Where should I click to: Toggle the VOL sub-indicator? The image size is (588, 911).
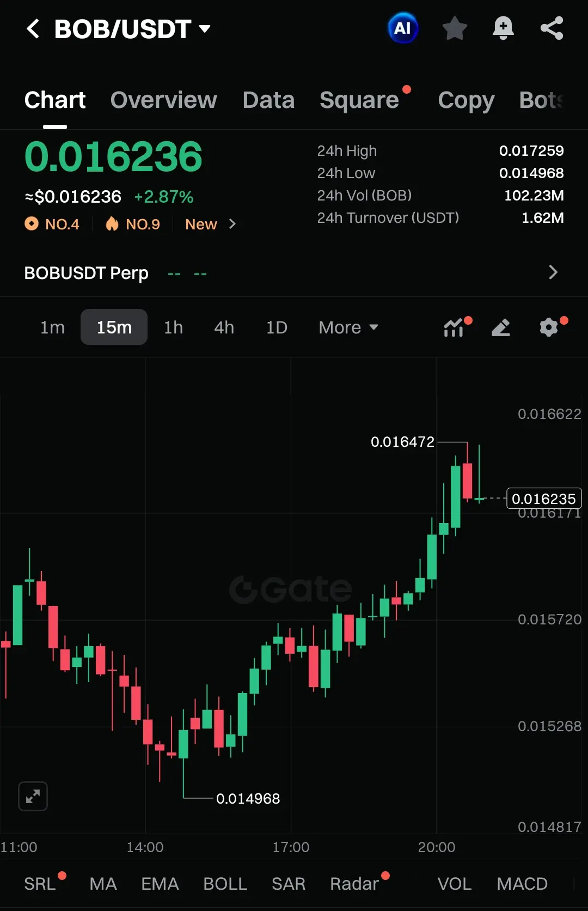click(x=455, y=884)
